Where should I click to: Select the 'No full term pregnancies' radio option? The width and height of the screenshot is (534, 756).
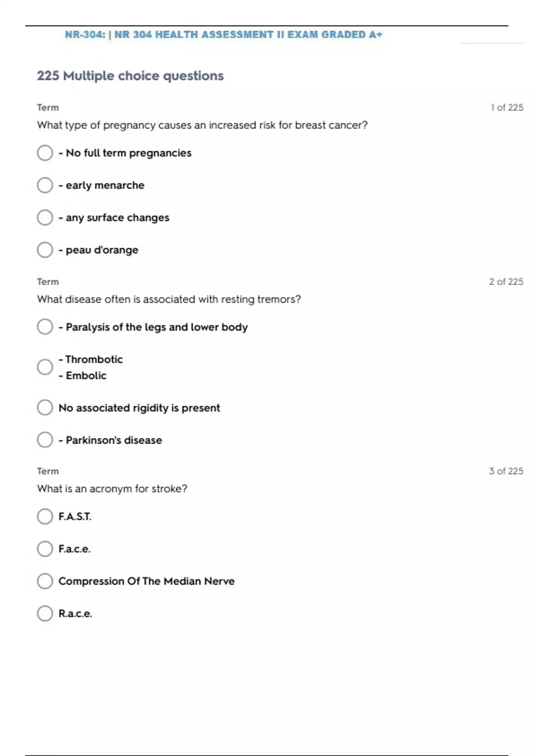pyautogui.click(x=45, y=153)
